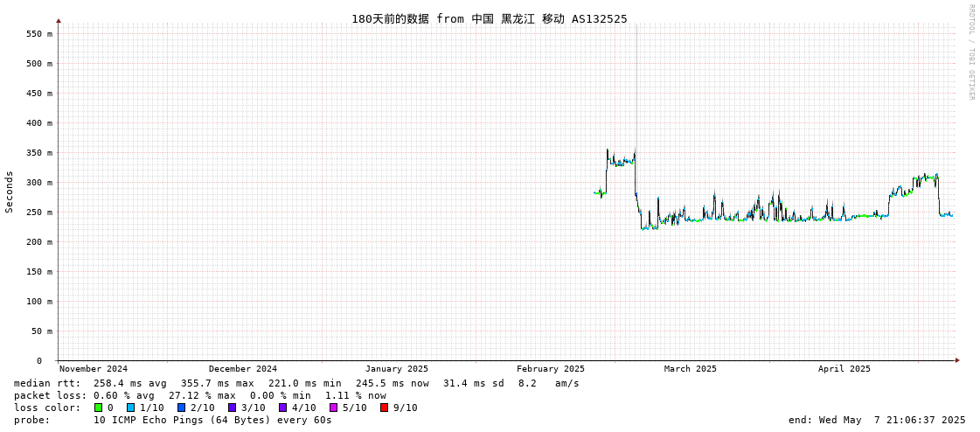This screenshot has width=980, height=432.
Task: Click the '221.0 ms min' value
Action: [305, 383]
